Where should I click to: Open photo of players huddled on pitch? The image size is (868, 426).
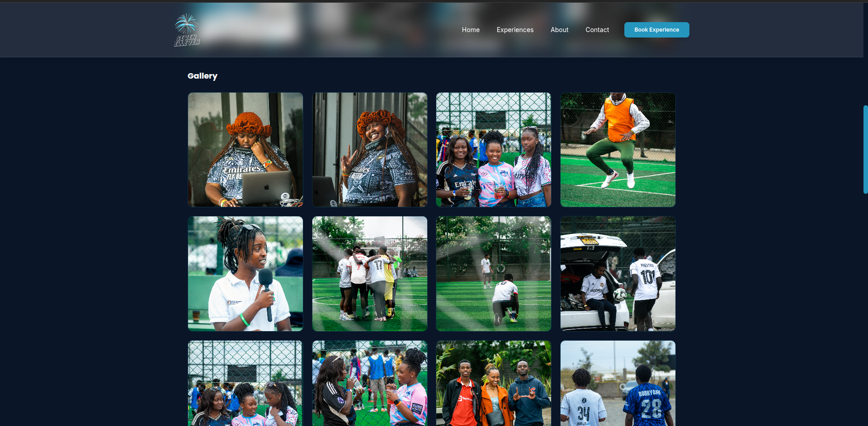pos(370,274)
